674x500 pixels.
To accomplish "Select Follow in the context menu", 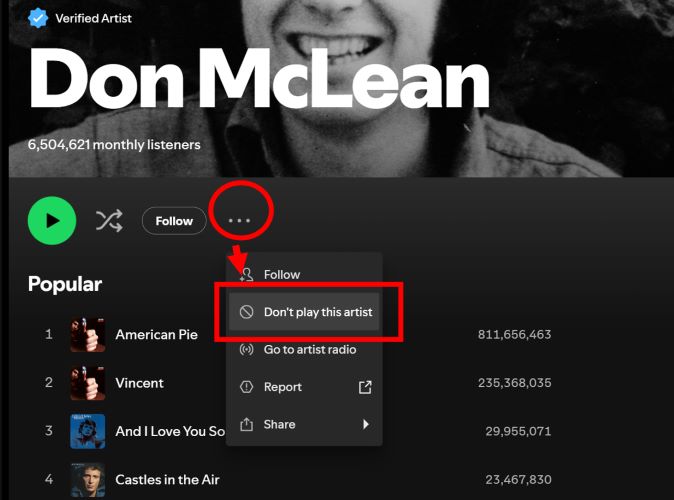I will click(304, 274).
